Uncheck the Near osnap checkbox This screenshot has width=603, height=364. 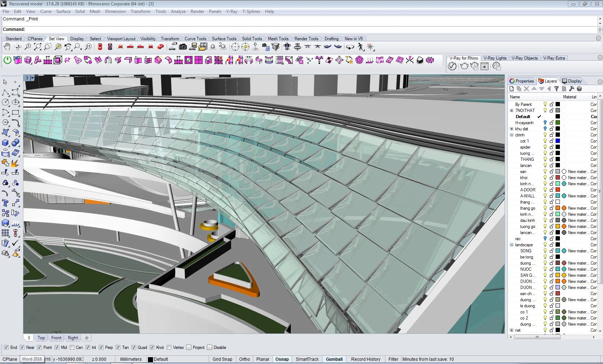[x=22, y=347]
